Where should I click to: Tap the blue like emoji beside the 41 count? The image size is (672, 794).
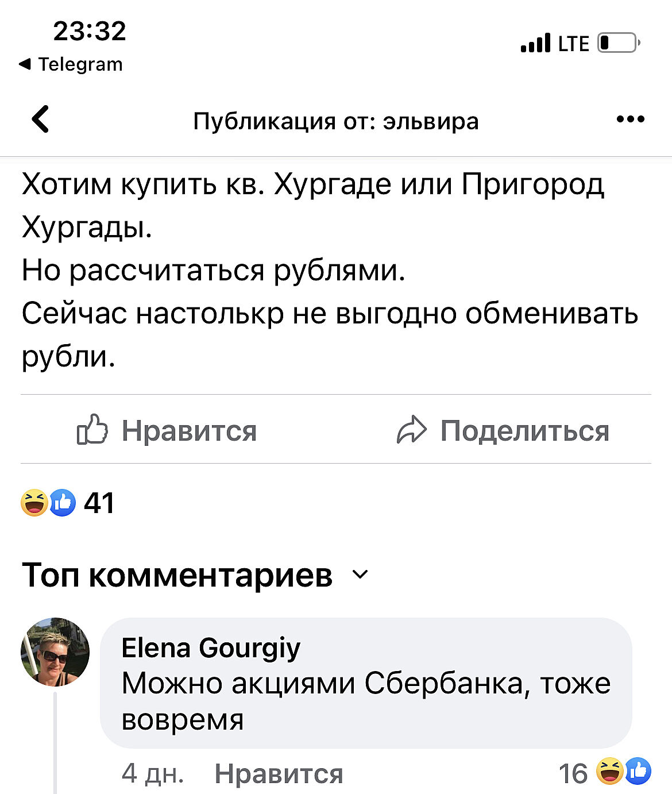coord(63,503)
